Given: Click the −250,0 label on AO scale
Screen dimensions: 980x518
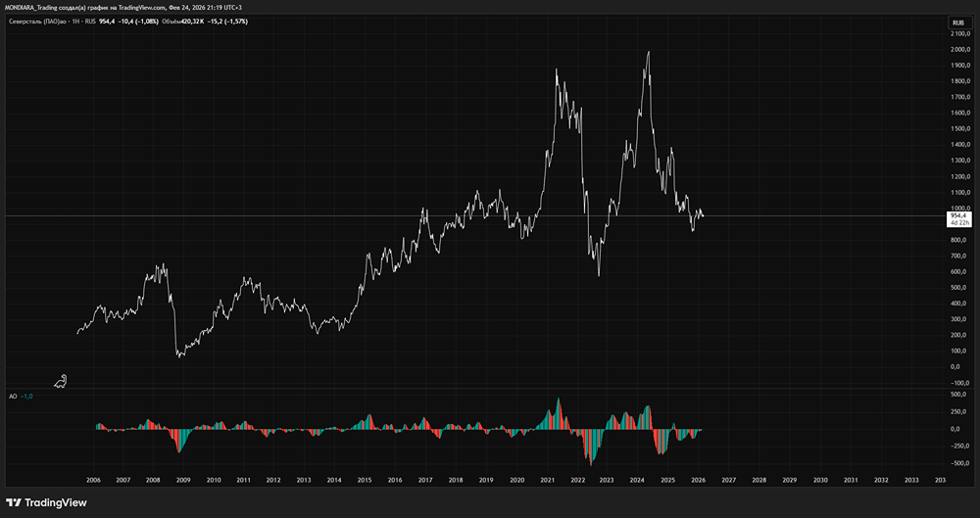Looking at the screenshot, I should click(960, 447).
